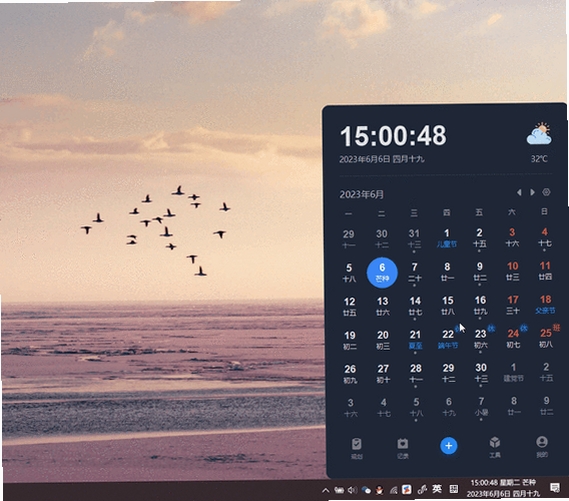The height and width of the screenshot is (501, 569).
Task: Click the cloudy weather icon
Action: 539,134
